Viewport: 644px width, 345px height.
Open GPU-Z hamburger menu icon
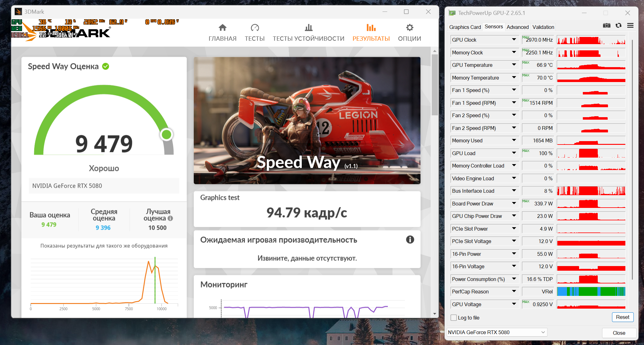click(630, 25)
